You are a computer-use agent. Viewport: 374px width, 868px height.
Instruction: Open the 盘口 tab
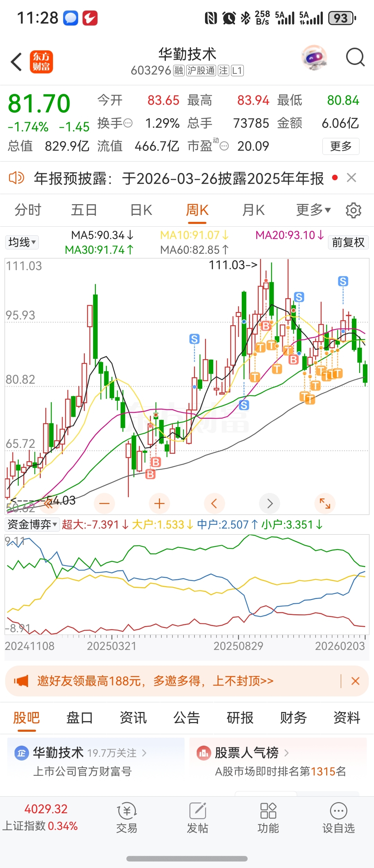point(80,718)
